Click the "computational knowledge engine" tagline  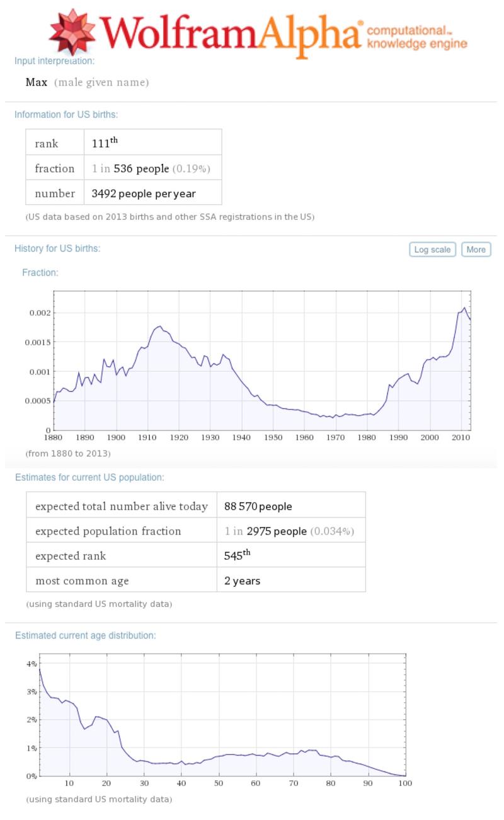click(x=416, y=37)
